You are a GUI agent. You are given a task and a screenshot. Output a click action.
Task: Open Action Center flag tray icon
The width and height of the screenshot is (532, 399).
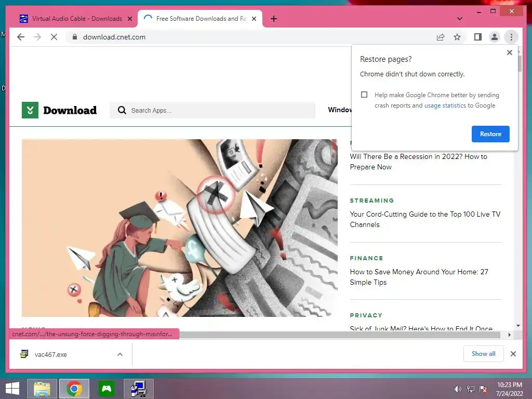coord(483,389)
